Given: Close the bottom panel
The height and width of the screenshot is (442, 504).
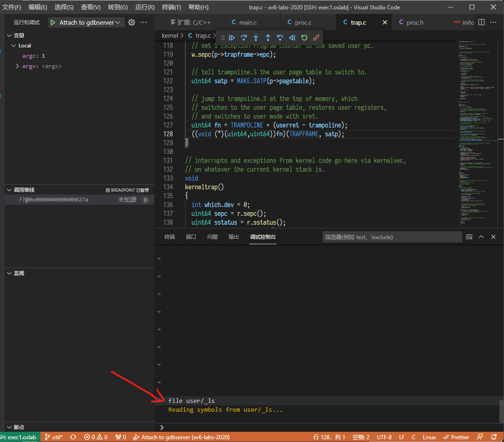Looking at the screenshot, I should 493,237.
